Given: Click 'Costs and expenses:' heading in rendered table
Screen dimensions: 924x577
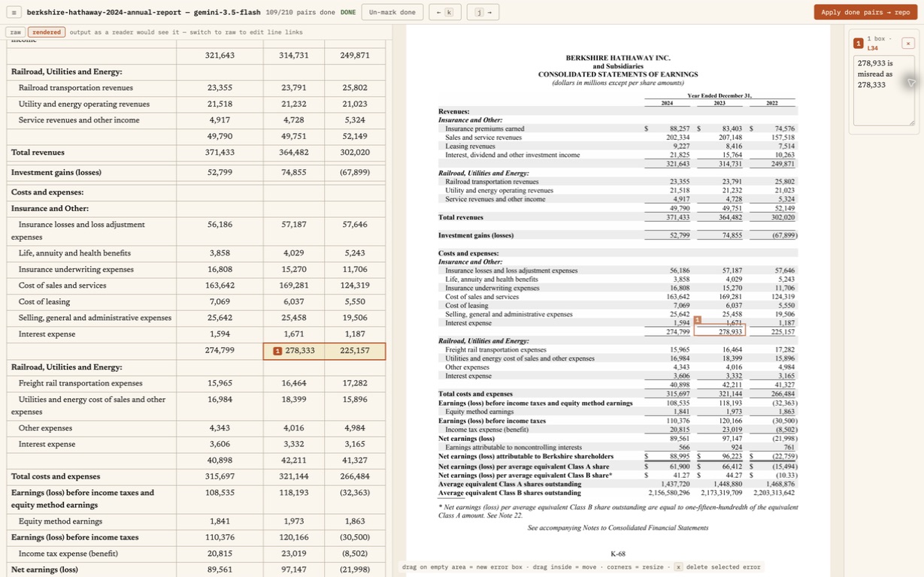Looking at the screenshot, I should (47, 192).
